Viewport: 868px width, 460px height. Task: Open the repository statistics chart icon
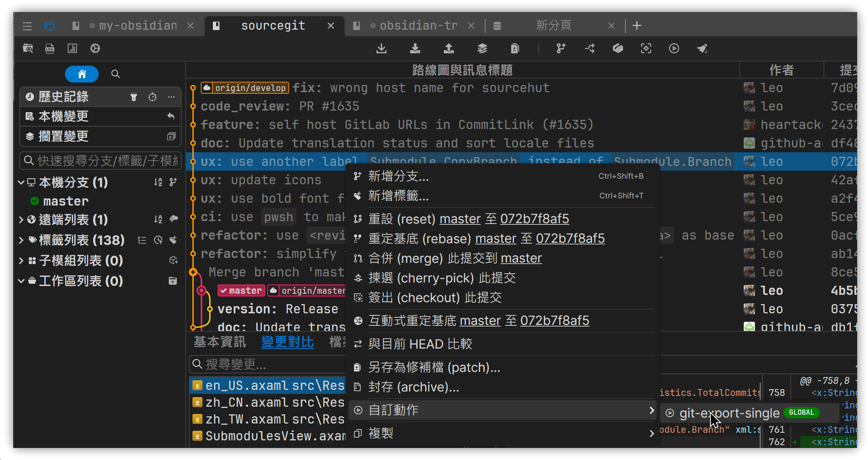(x=72, y=48)
